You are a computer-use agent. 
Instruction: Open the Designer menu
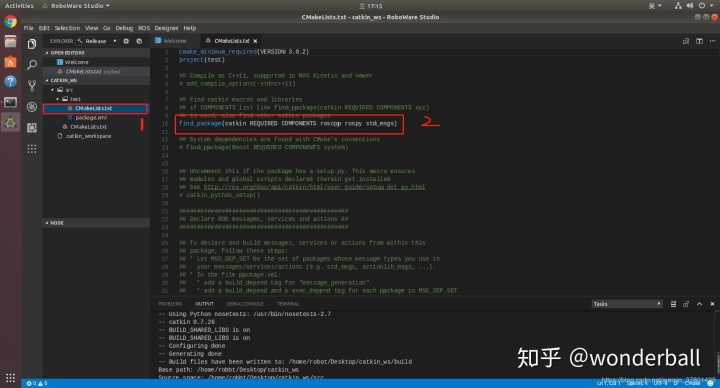coord(166,28)
